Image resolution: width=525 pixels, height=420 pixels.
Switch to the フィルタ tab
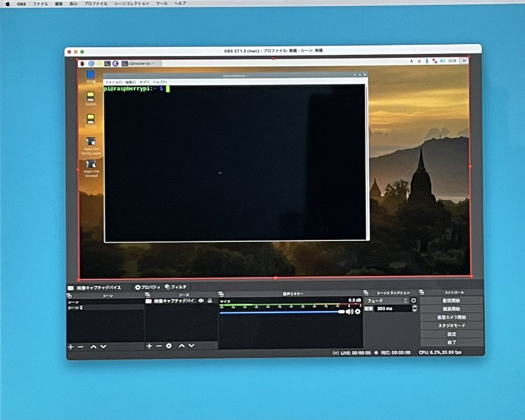pos(175,287)
